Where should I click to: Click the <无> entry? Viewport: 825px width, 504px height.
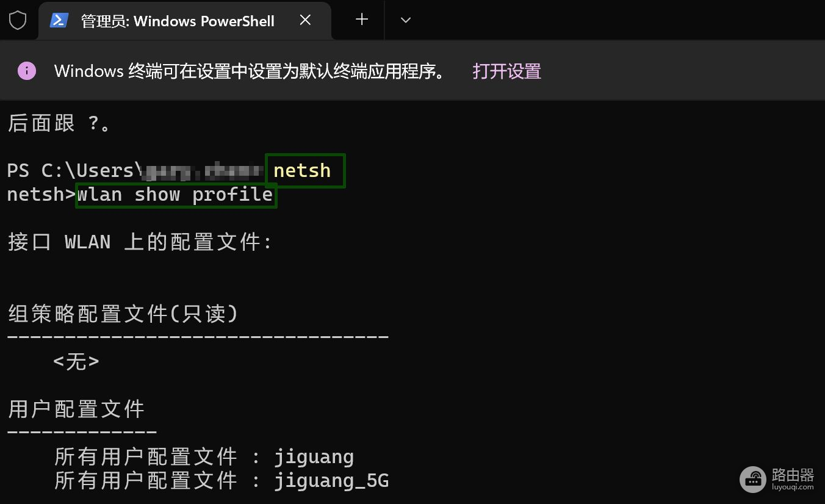[x=76, y=362]
